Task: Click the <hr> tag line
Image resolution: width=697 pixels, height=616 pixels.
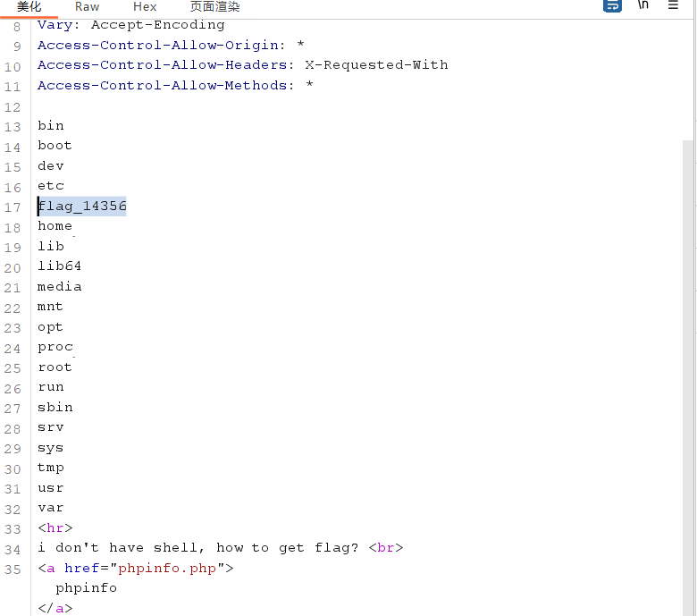Action: 55,528
